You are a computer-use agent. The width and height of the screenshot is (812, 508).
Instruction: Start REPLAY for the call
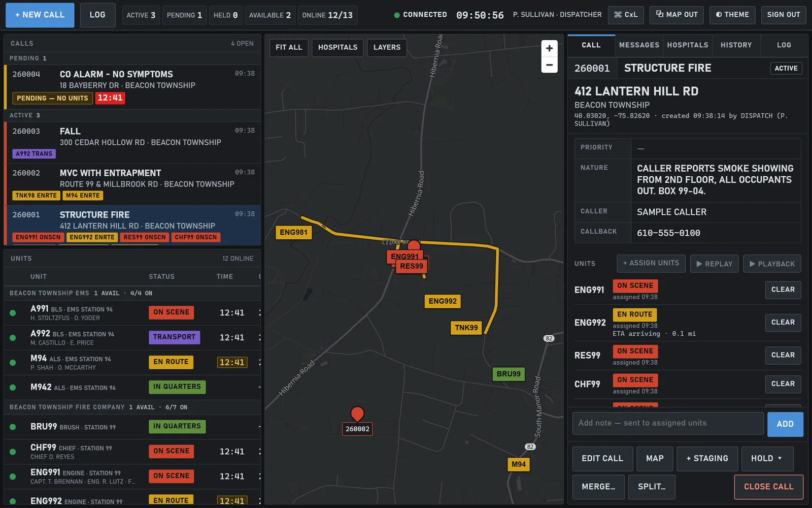[714, 264]
